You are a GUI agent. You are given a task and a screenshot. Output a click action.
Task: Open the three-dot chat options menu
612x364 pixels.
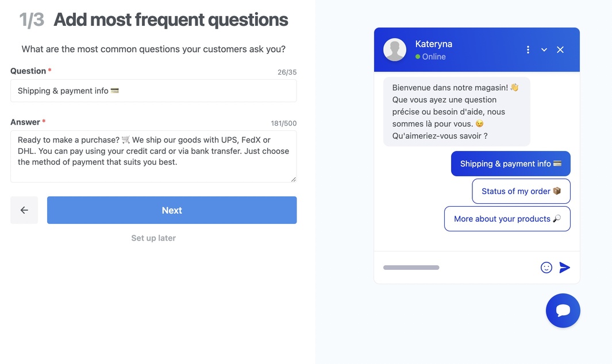pos(528,49)
